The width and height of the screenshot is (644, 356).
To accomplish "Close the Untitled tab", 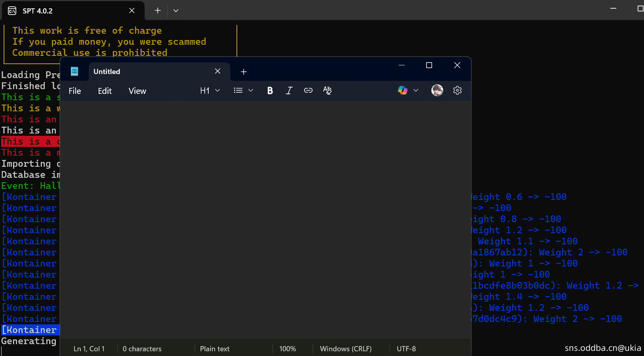I will pyautogui.click(x=217, y=71).
